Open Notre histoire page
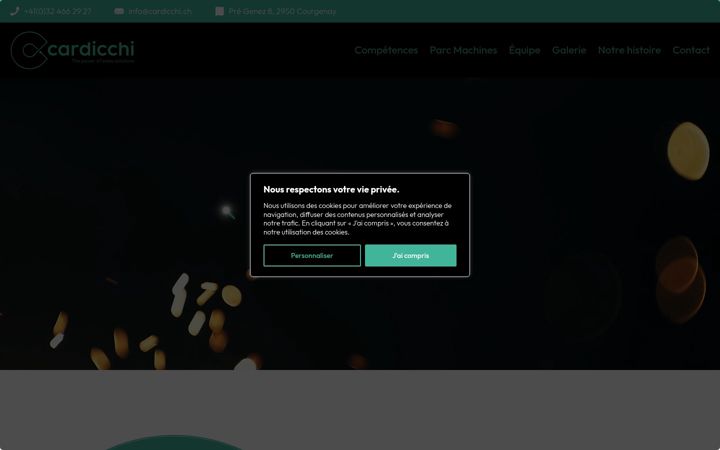Screen dimensions: 720x450 click(x=629, y=50)
